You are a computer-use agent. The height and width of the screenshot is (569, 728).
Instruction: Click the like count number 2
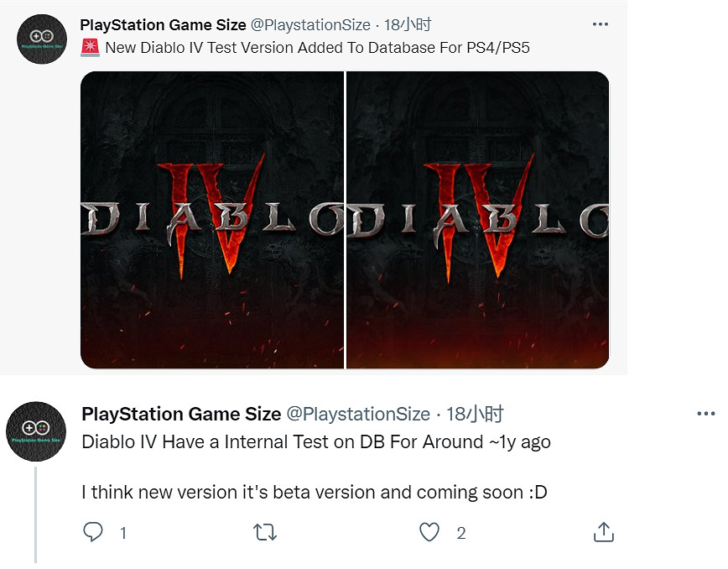(x=460, y=533)
